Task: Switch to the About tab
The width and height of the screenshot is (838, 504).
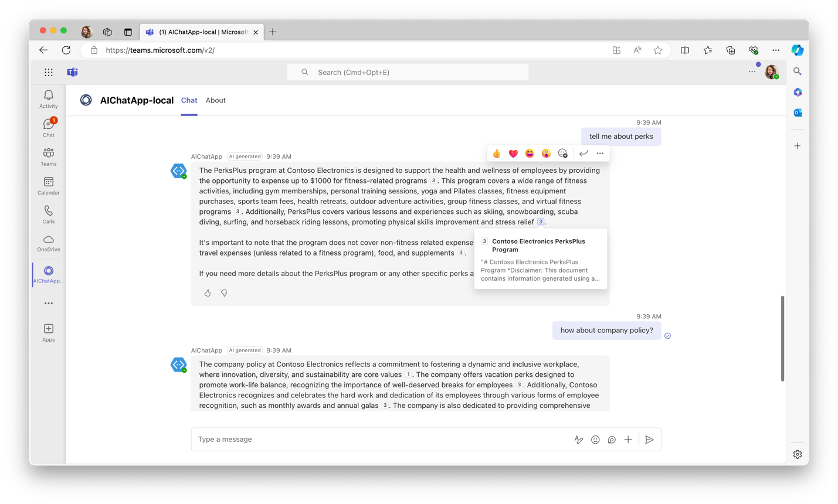Action: tap(216, 100)
